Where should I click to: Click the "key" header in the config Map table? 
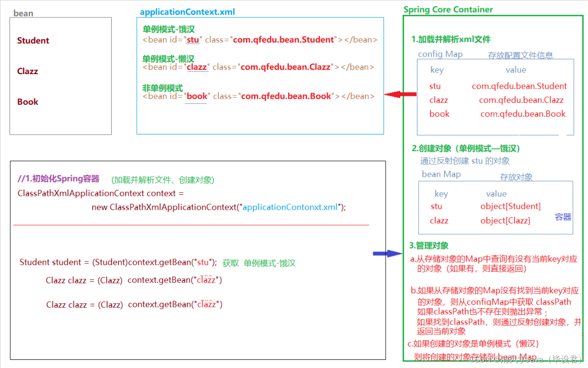tap(437, 70)
